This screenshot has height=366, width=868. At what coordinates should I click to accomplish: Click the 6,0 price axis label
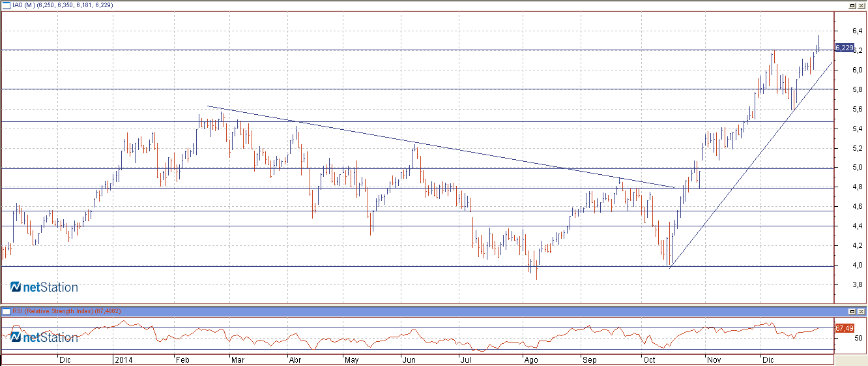(858, 70)
